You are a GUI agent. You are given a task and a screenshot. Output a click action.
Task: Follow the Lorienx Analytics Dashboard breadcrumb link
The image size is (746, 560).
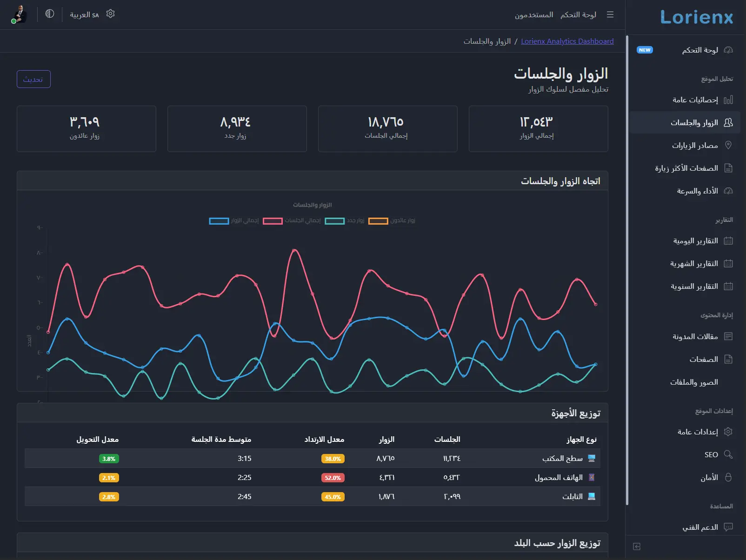coord(567,41)
